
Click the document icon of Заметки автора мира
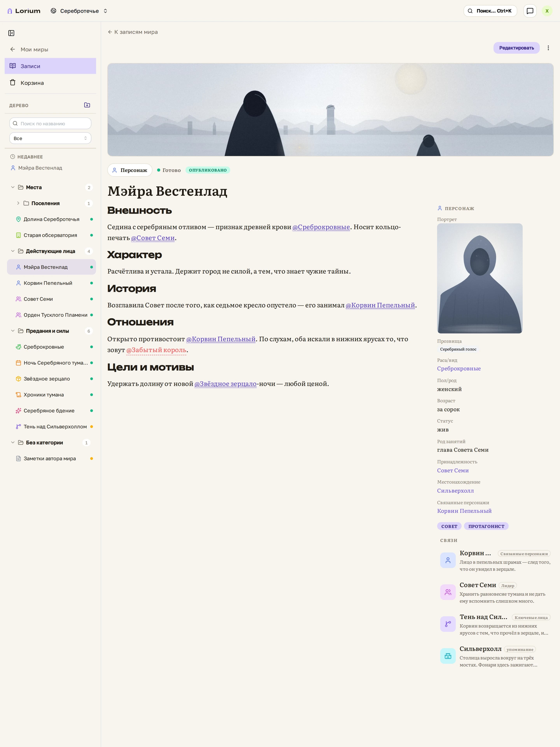(18, 459)
